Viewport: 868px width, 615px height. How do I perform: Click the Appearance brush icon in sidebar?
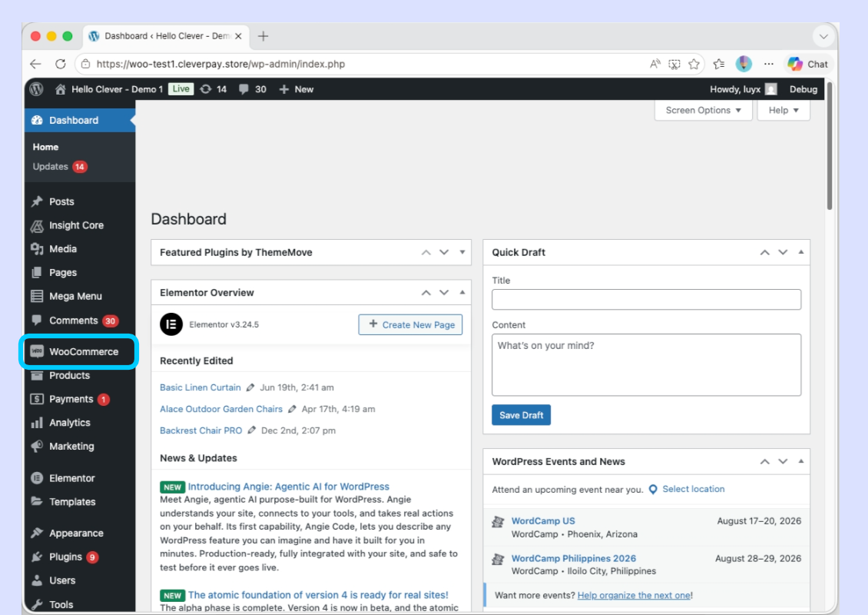click(37, 533)
